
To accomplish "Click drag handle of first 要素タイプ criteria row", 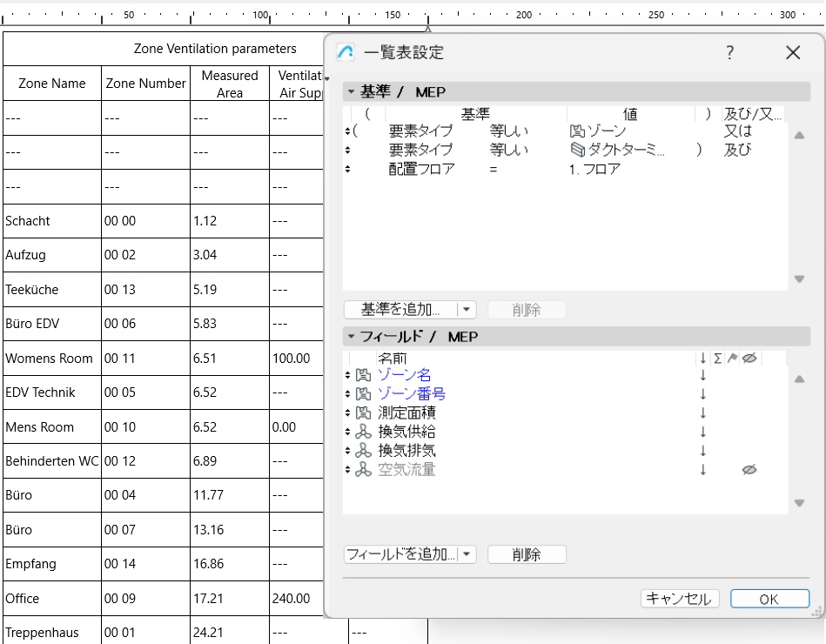I will click(x=347, y=131).
